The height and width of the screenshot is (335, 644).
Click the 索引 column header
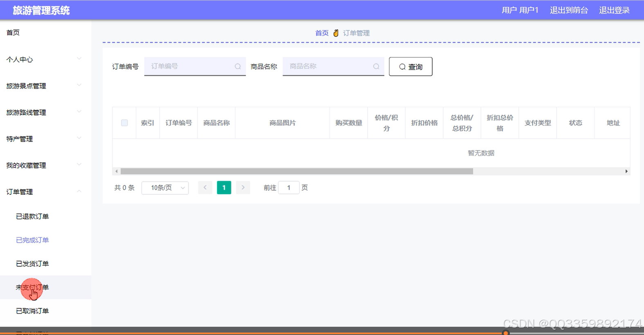pyautogui.click(x=148, y=123)
